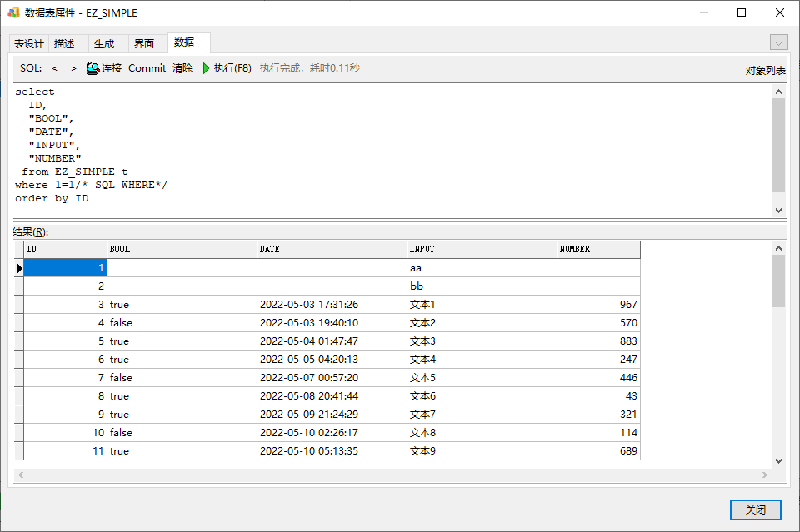Select cell '2022-05-03 19:40:10'
The image size is (800, 532).
332,323
